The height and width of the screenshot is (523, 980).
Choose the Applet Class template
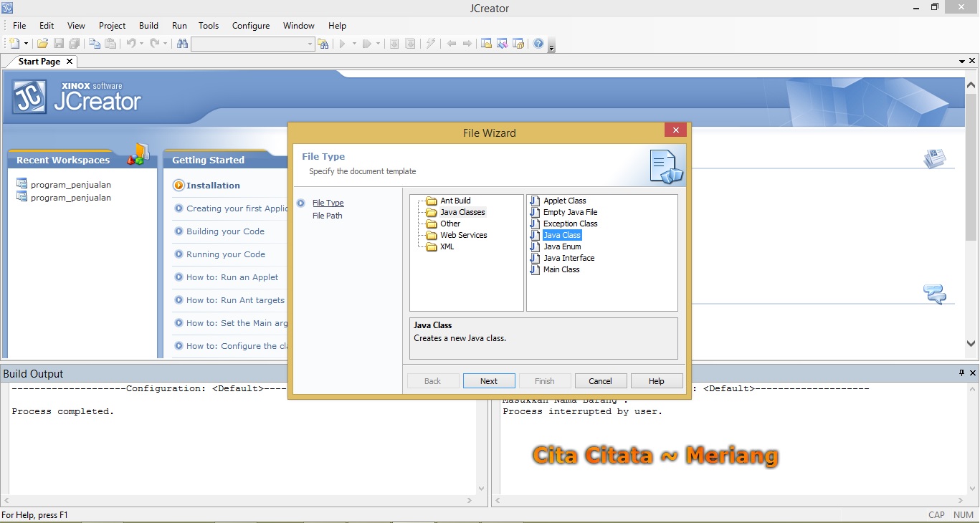pyautogui.click(x=564, y=201)
